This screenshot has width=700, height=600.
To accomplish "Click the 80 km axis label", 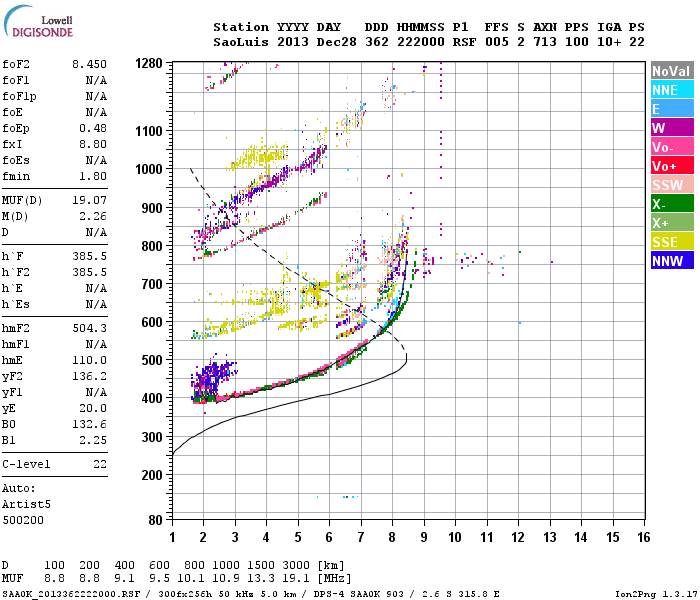I will [x=156, y=520].
